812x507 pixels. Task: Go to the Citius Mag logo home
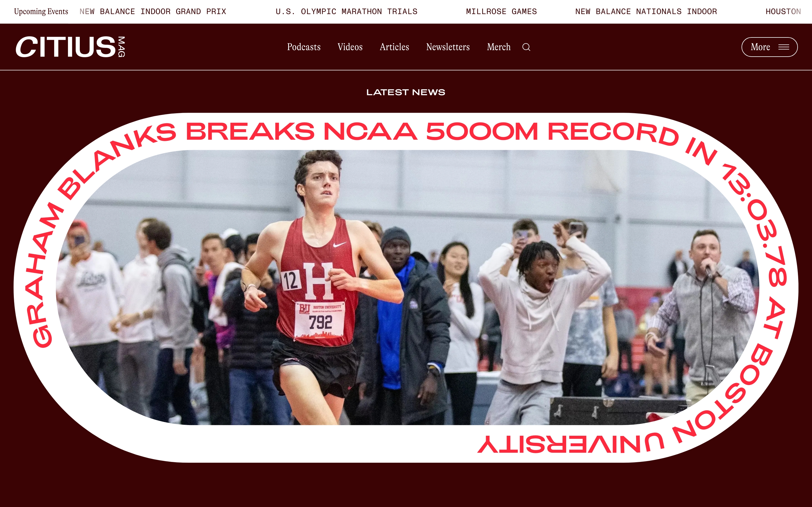coord(70,47)
